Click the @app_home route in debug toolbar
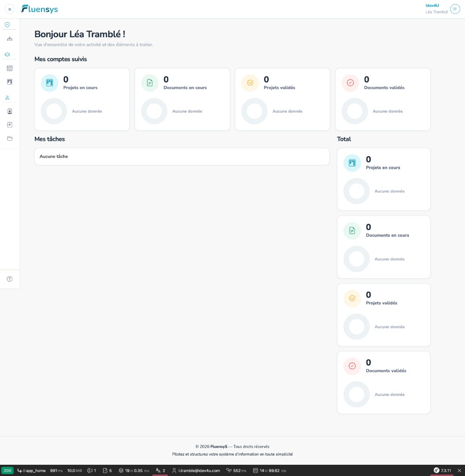The image size is (465, 476). coord(32,470)
